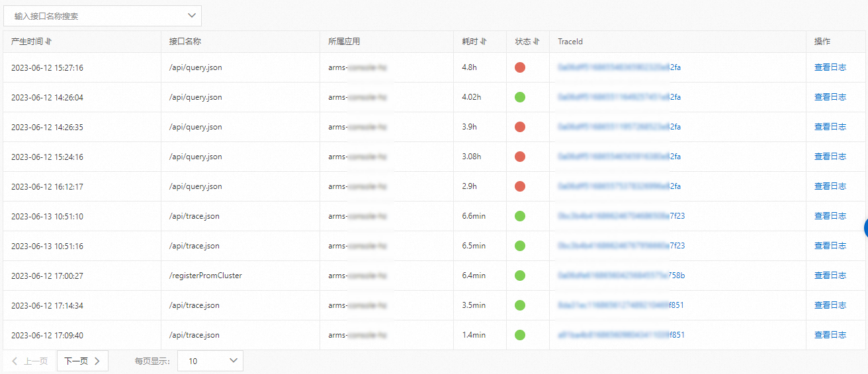Image resolution: width=868 pixels, height=374 pixels.
Task: Select the 4.8h duration cell
Action: pyautogui.click(x=469, y=67)
